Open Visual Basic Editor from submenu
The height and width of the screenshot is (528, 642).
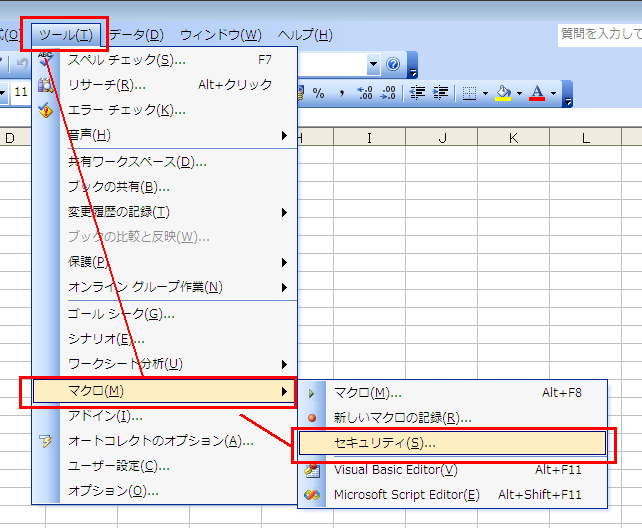[x=395, y=469]
